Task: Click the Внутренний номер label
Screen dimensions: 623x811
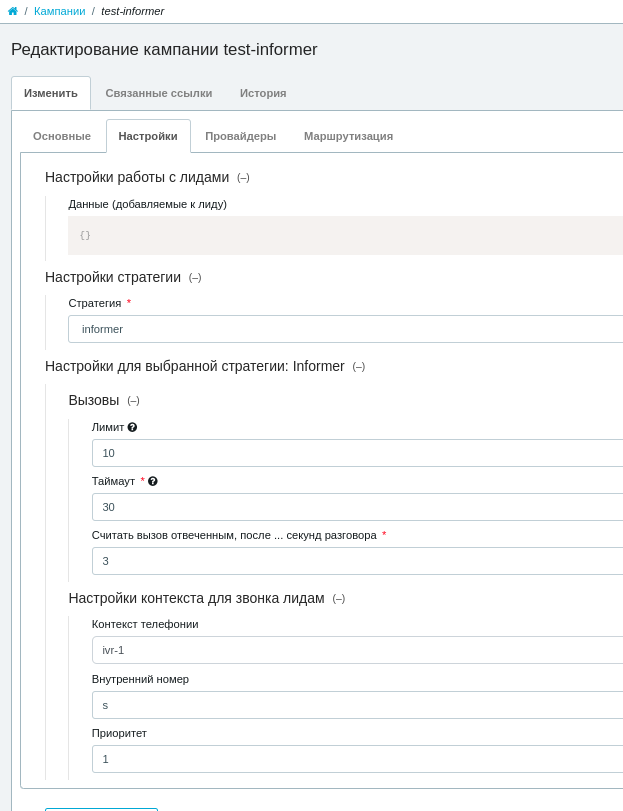Action: coord(140,679)
